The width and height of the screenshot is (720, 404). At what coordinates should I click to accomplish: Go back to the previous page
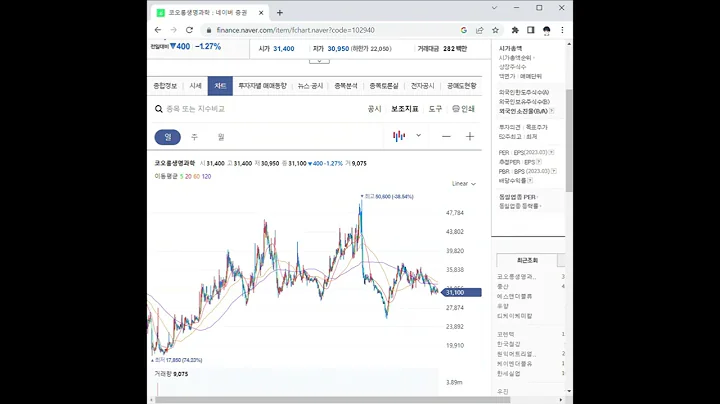(158, 30)
